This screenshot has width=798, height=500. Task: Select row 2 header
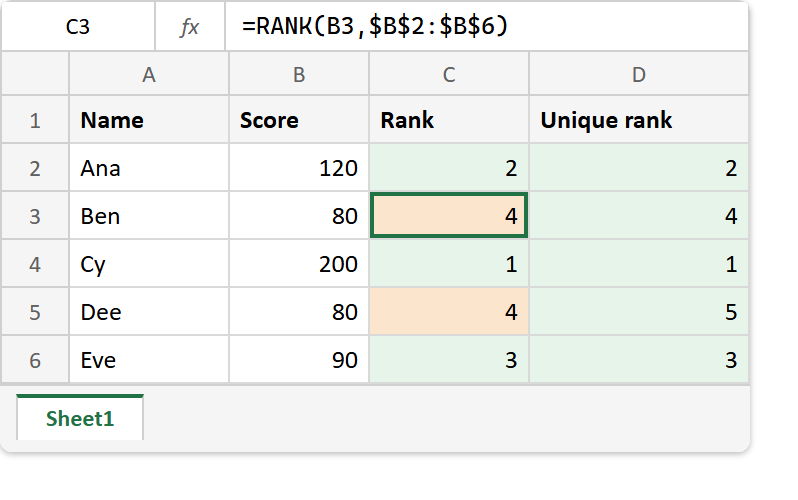tap(35, 168)
